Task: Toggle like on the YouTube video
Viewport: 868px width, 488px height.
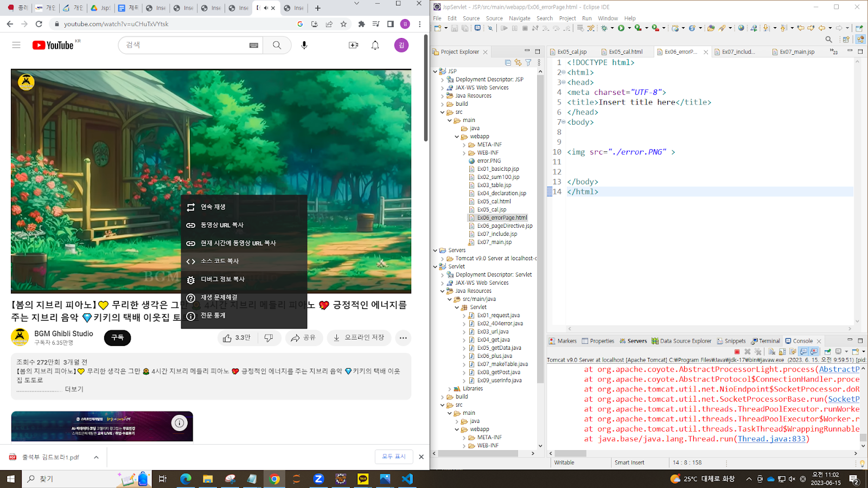Action: [x=237, y=338]
